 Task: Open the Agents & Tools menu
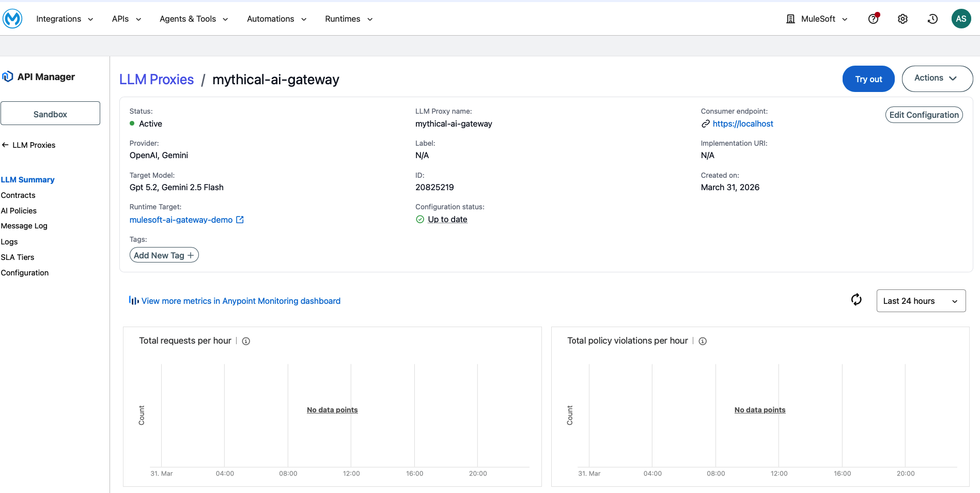click(194, 19)
